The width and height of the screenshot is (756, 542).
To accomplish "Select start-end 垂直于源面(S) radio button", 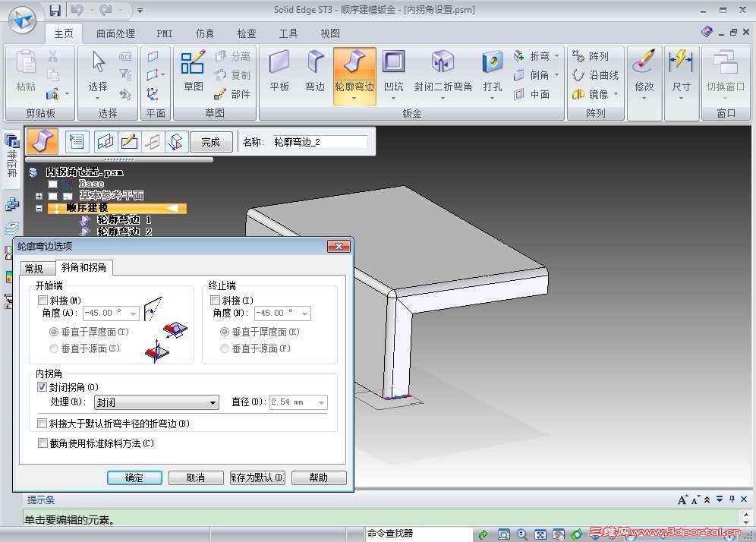I will click(x=54, y=348).
